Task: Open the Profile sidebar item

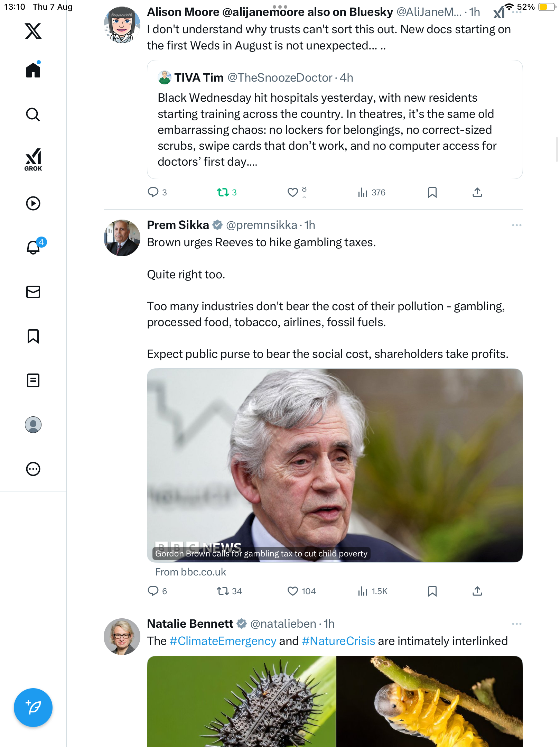Action: 33,425
